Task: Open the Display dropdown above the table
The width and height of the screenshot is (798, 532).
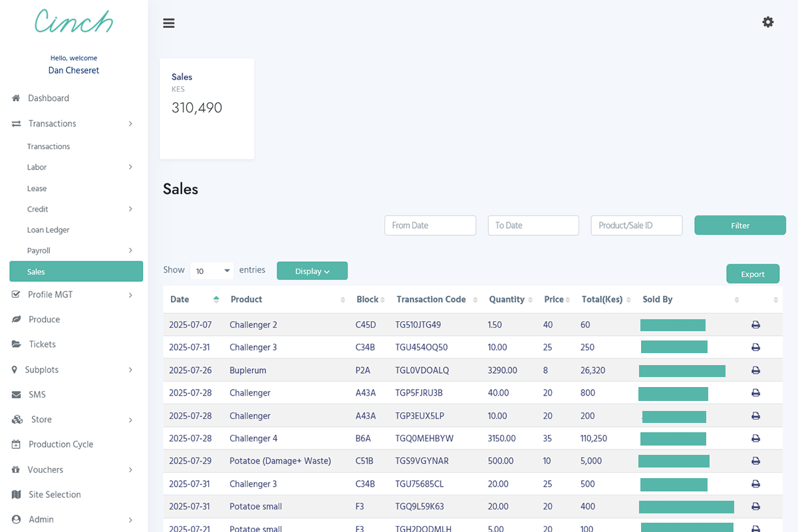Action: coord(312,271)
